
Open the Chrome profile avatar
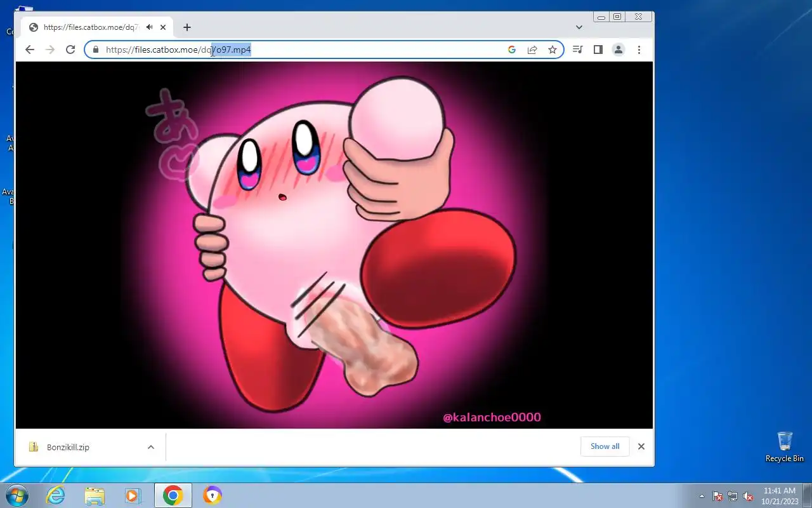point(619,50)
